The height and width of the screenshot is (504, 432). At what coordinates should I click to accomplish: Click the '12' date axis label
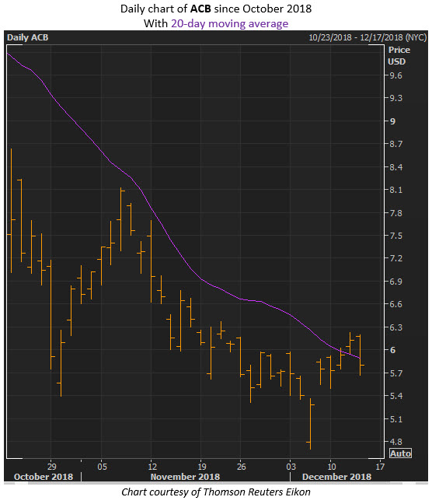[152, 467]
